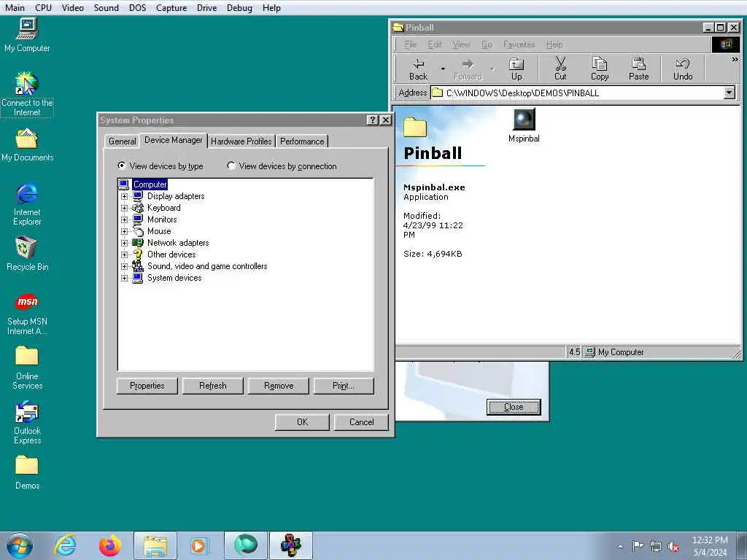Image resolution: width=747 pixels, height=560 pixels.
Task: Click Close button in background dialog
Action: [x=514, y=407]
